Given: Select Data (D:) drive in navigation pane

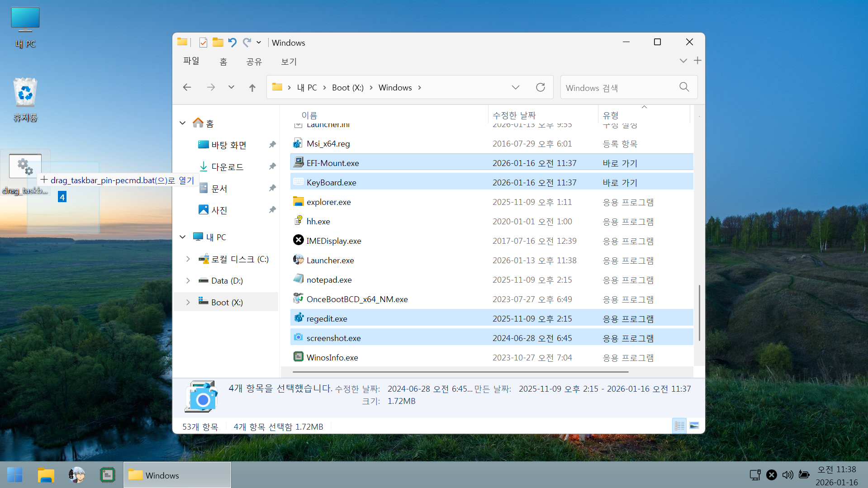Looking at the screenshot, I should coord(227,281).
